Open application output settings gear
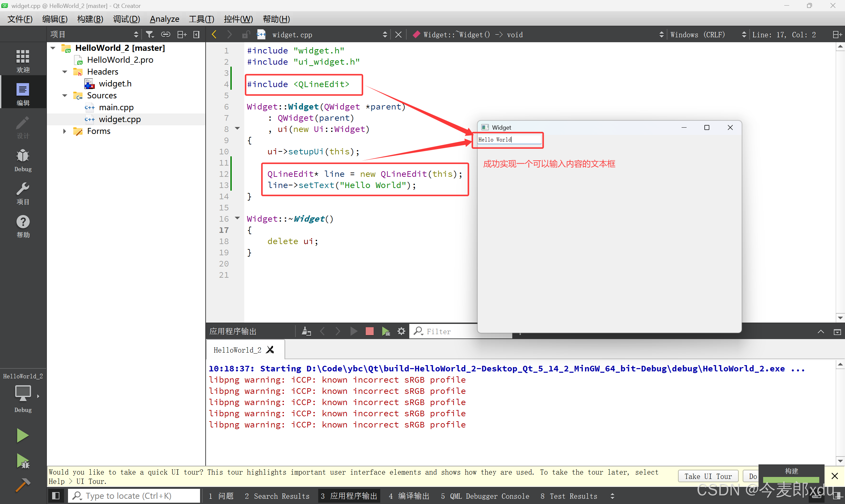Viewport: 845px width, 504px height. coord(401,331)
